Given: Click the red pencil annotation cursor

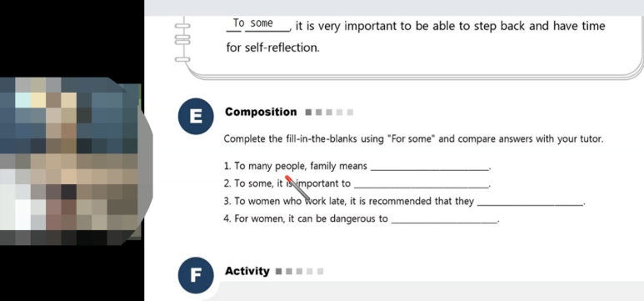Looking at the screenshot, I should tap(297, 187).
